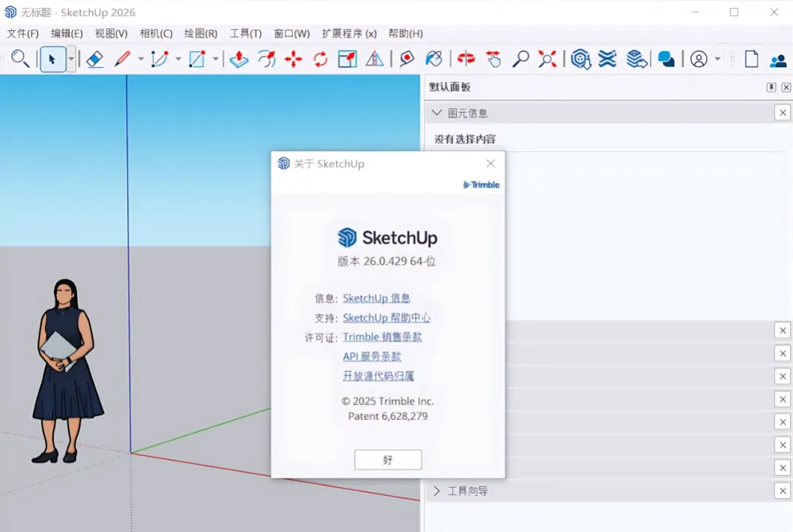Image resolution: width=793 pixels, height=532 pixels.
Task: Click the two-people collaboration icon
Action: pos(778,60)
